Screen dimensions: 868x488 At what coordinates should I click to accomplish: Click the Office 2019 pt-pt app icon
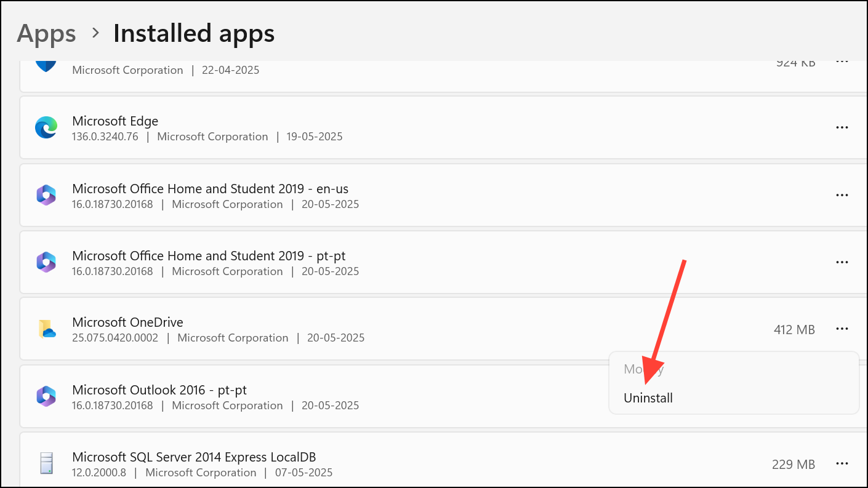[46, 262]
